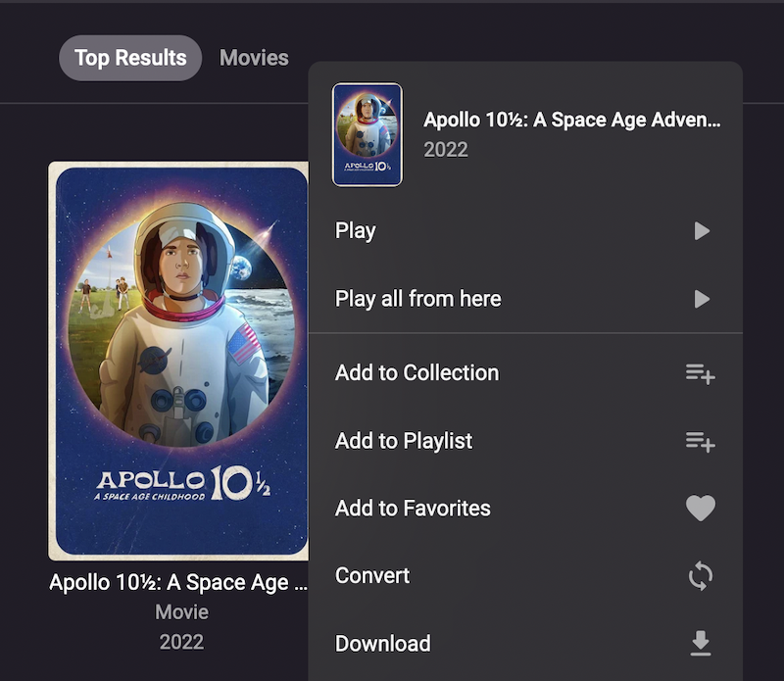Click the heart icon for Add to Favorites
784x681 pixels.
(x=700, y=509)
